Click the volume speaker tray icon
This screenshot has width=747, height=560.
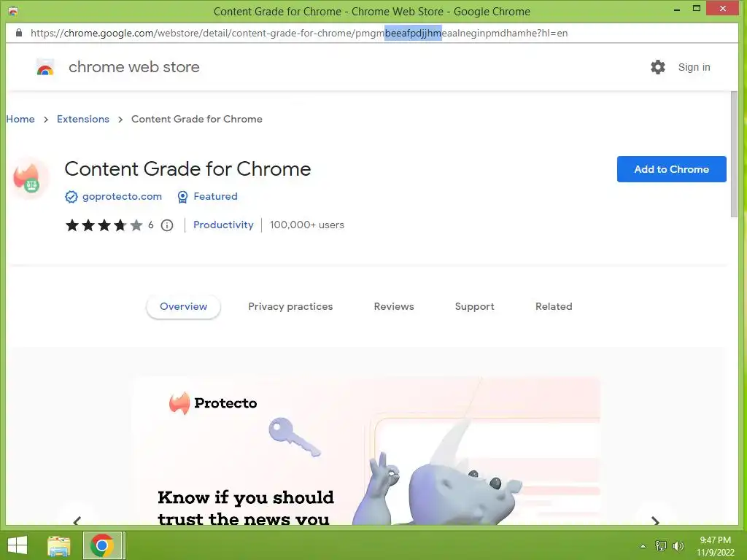678,546
